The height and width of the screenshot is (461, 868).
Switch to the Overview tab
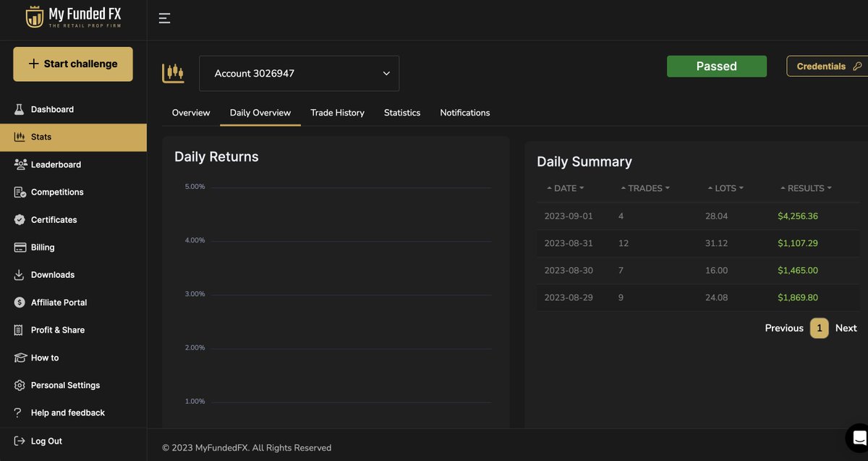tap(191, 113)
